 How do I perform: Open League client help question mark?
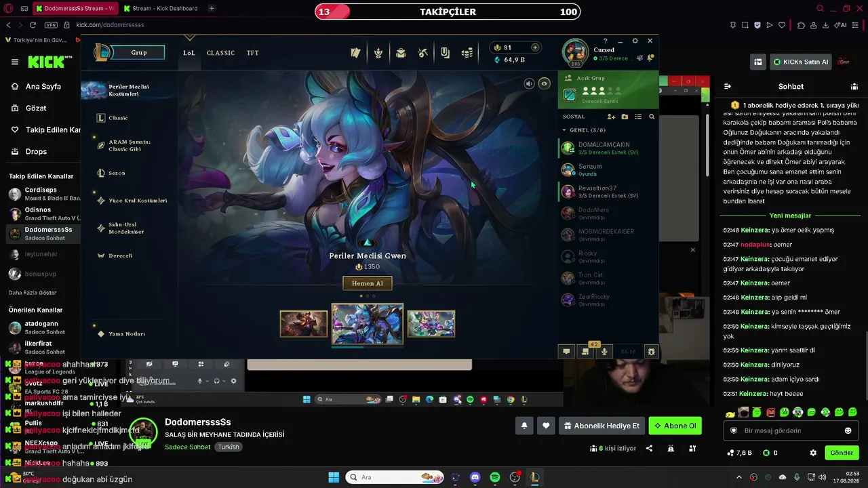point(606,41)
